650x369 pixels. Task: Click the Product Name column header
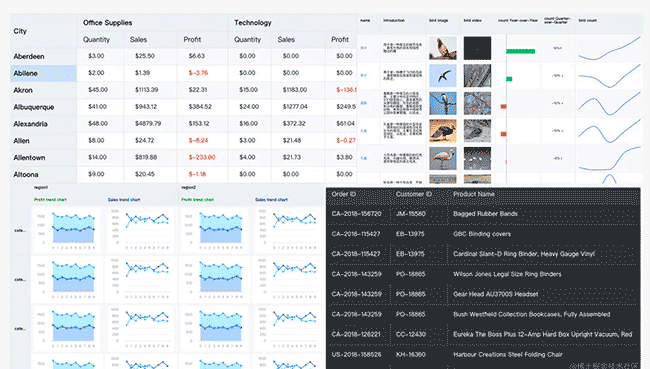[x=474, y=194]
